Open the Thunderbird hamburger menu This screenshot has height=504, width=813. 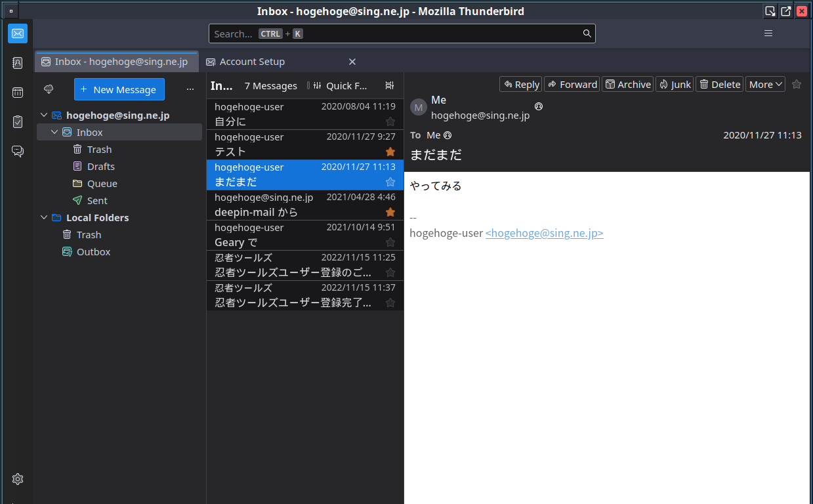pyautogui.click(x=768, y=33)
